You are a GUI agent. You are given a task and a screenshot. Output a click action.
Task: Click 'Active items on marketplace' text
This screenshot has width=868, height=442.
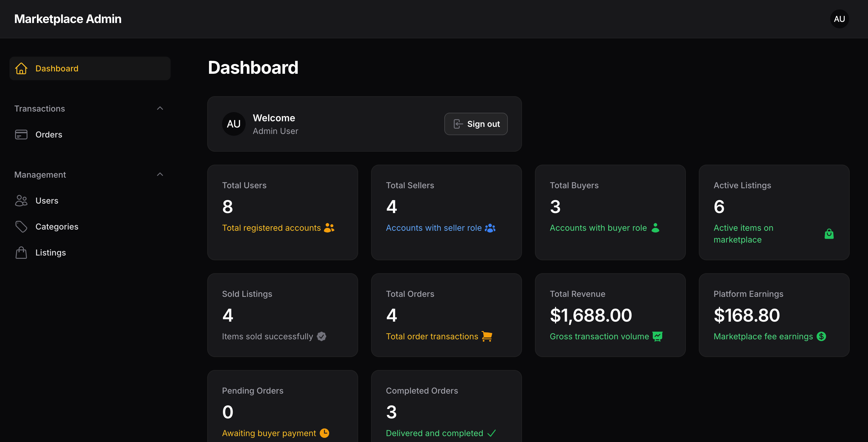(743, 234)
